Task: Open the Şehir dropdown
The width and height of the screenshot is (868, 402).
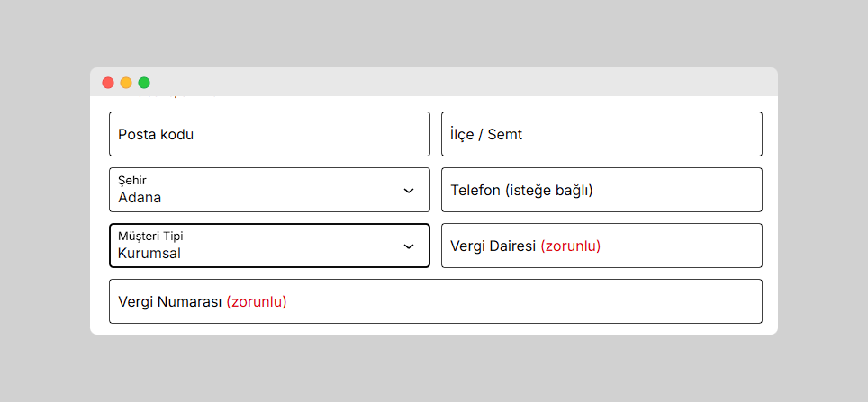Action: pyautogui.click(x=269, y=190)
